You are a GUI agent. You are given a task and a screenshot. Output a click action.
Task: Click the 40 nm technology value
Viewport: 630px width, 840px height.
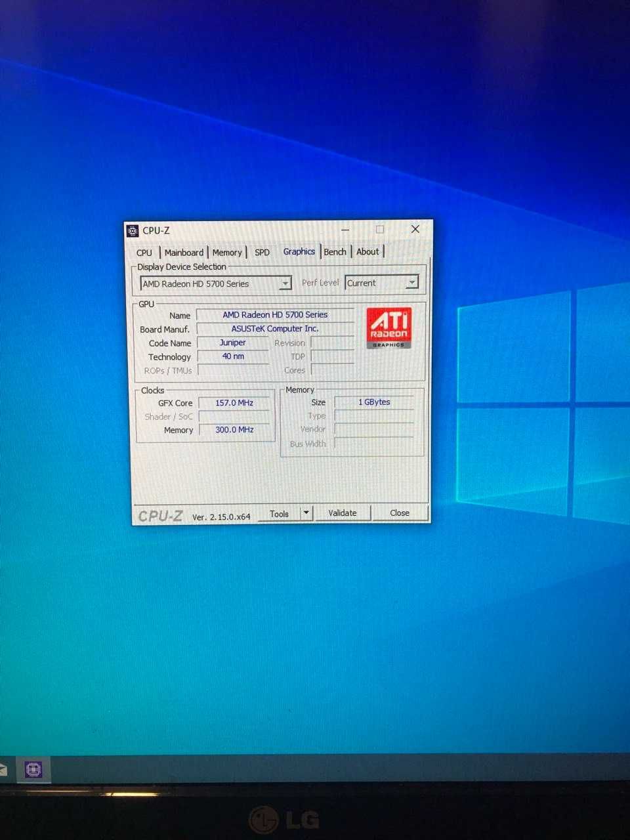233,356
